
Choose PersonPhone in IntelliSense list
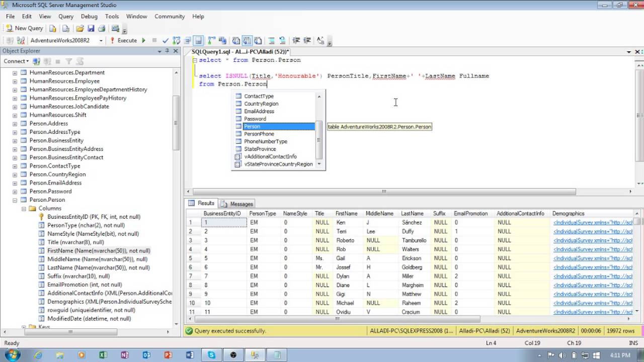(x=259, y=134)
